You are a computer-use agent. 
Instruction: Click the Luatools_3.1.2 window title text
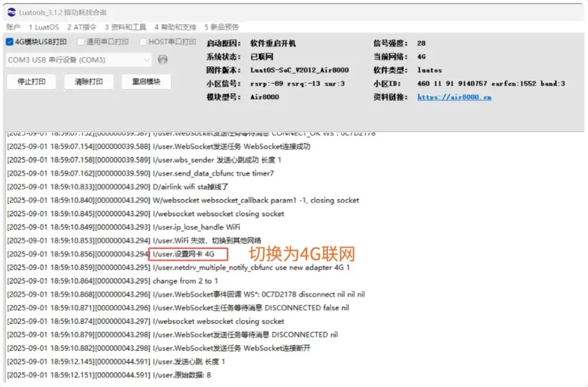[x=63, y=12]
